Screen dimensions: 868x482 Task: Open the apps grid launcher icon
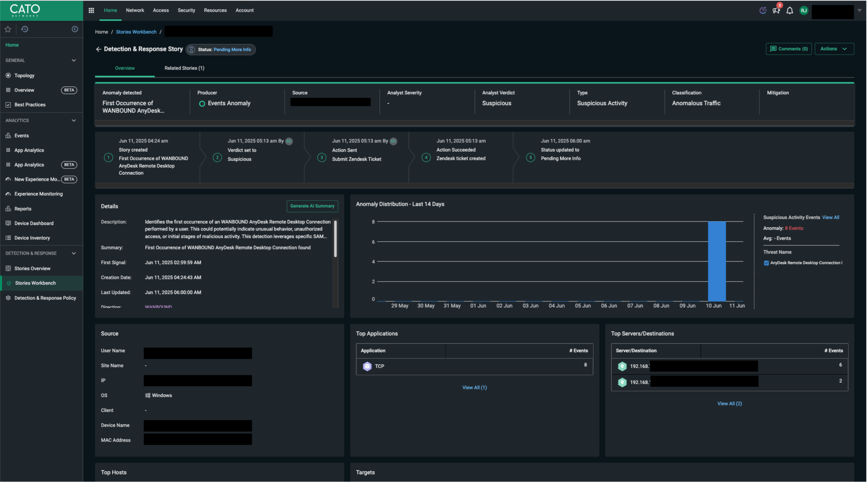(91, 10)
